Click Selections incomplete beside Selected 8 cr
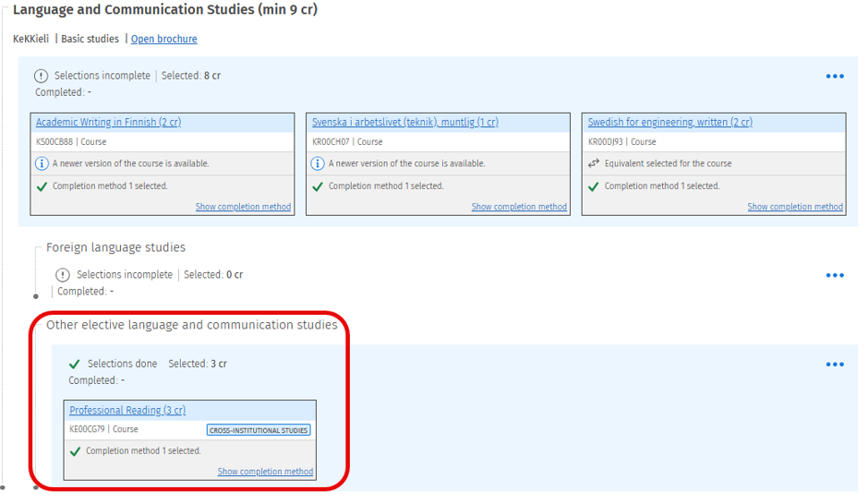 point(102,76)
